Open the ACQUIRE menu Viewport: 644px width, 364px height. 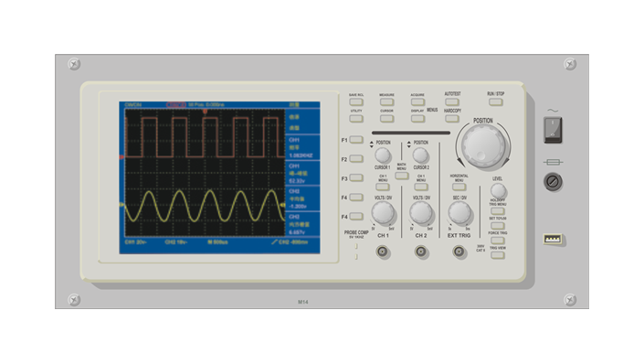(x=417, y=102)
